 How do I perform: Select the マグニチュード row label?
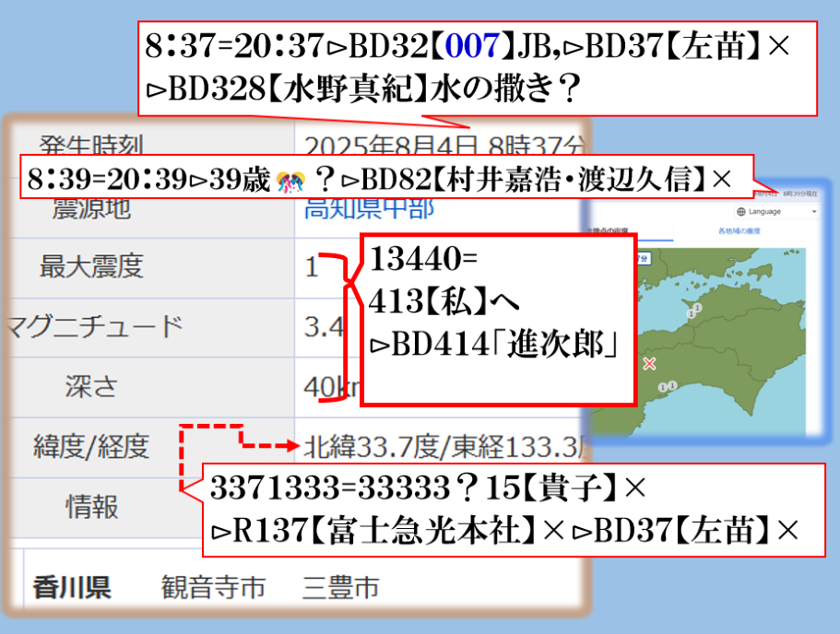pos(92,326)
